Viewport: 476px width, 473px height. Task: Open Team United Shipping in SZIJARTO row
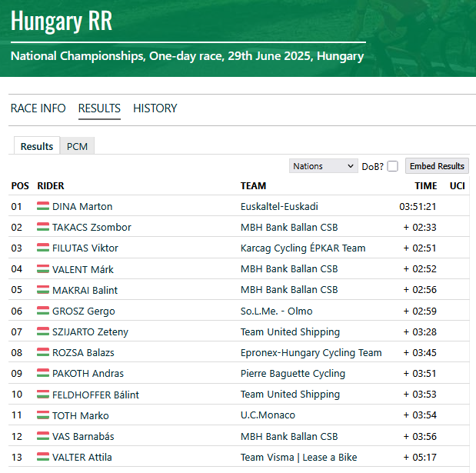point(290,331)
